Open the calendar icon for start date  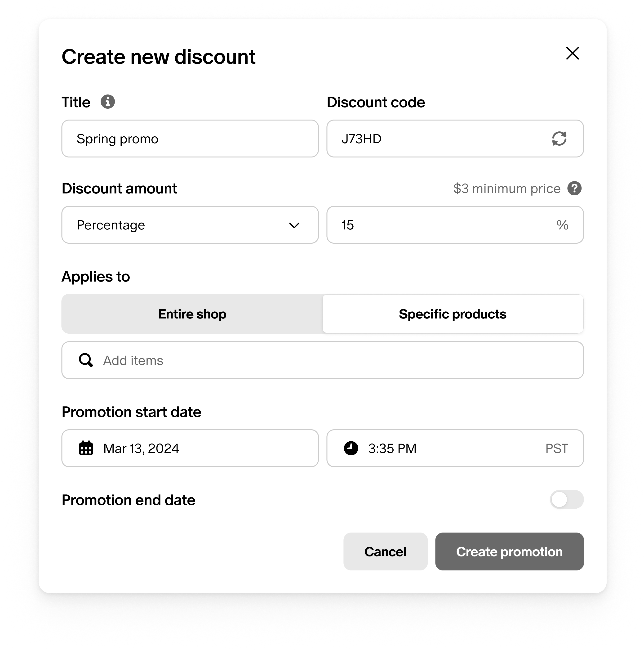tap(86, 448)
